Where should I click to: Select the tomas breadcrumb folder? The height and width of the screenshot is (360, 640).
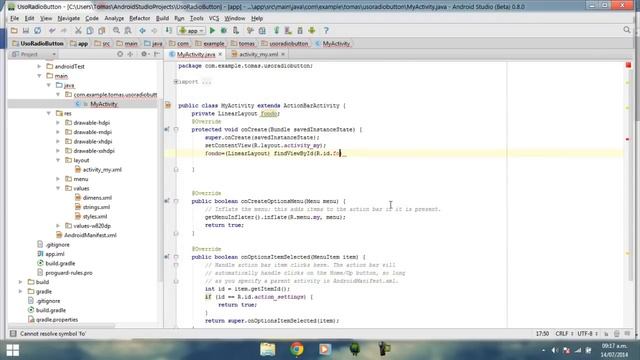click(242, 43)
